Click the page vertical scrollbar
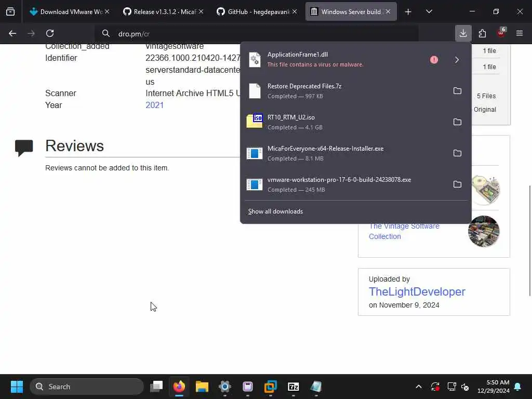 pos(529,241)
